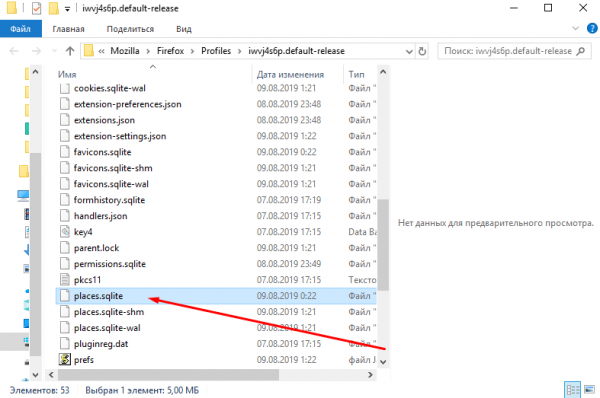Viewport: 600px width, 398px height.
Task: Select the cookies.sqlite-wal file
Action: coord(109,88)
